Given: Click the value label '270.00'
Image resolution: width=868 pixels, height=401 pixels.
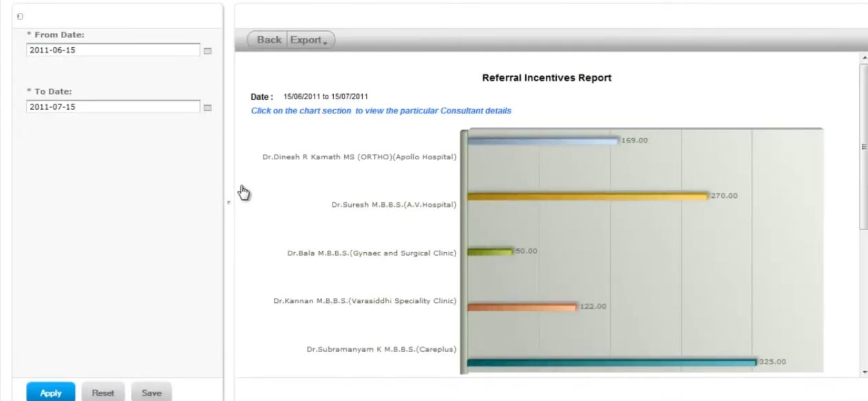Looking at the screenshot, I should point(724,195).
